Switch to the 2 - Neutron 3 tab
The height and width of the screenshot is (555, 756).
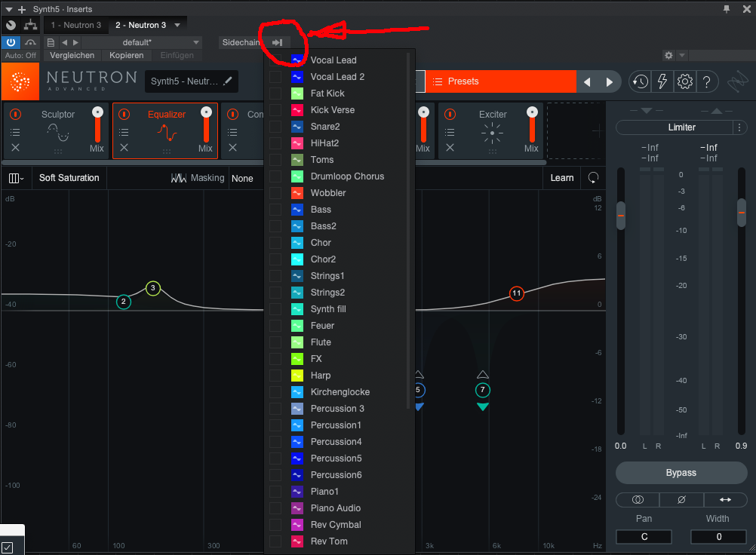coord(141,25)
